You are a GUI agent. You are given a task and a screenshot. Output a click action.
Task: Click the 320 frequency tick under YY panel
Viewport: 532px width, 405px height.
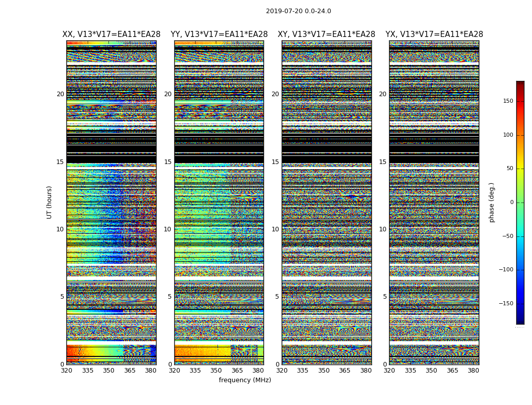pyautogui.click(x=174, y=371)
